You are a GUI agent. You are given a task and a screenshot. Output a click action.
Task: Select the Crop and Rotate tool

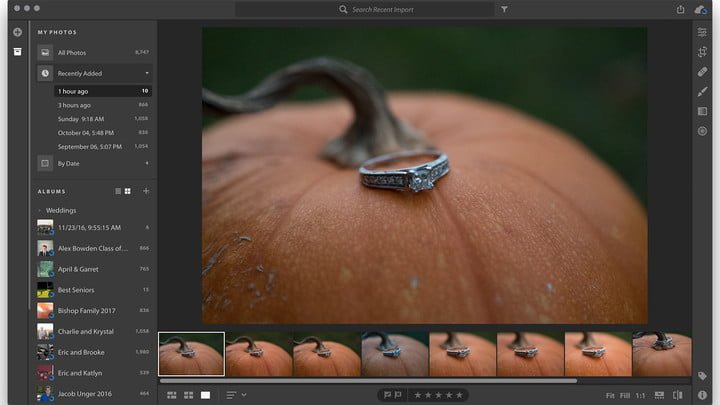coord(702,52)
